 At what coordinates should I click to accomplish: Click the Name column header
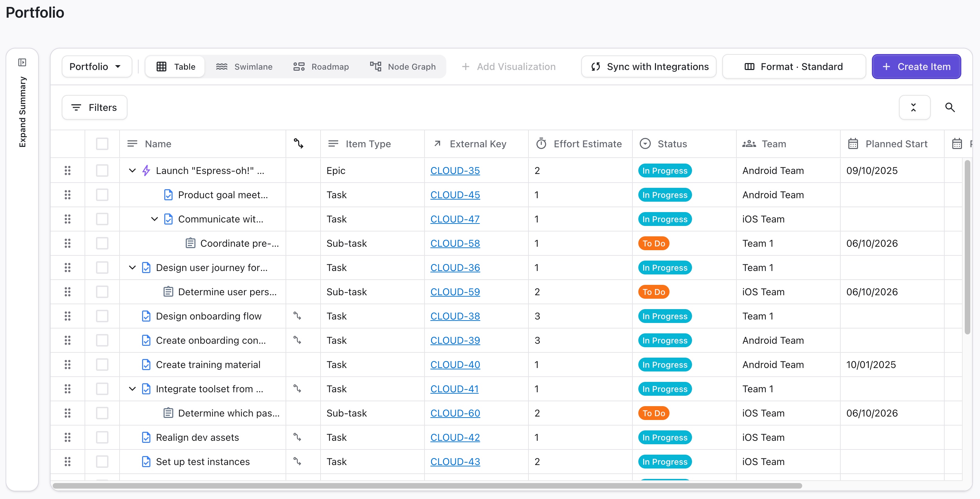point(202,144)
